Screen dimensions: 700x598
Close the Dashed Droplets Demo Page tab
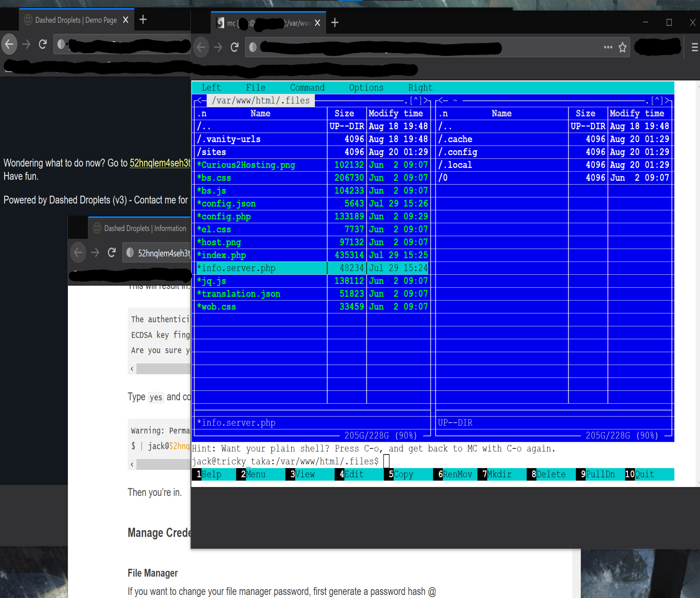(126, 20)
